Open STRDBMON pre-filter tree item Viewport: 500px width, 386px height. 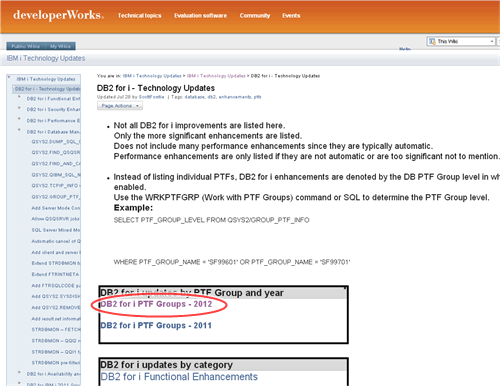tap(56, 363)
